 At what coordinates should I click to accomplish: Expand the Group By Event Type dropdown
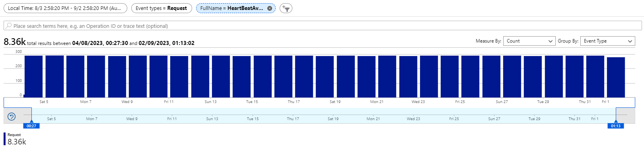tap(607, 41)
